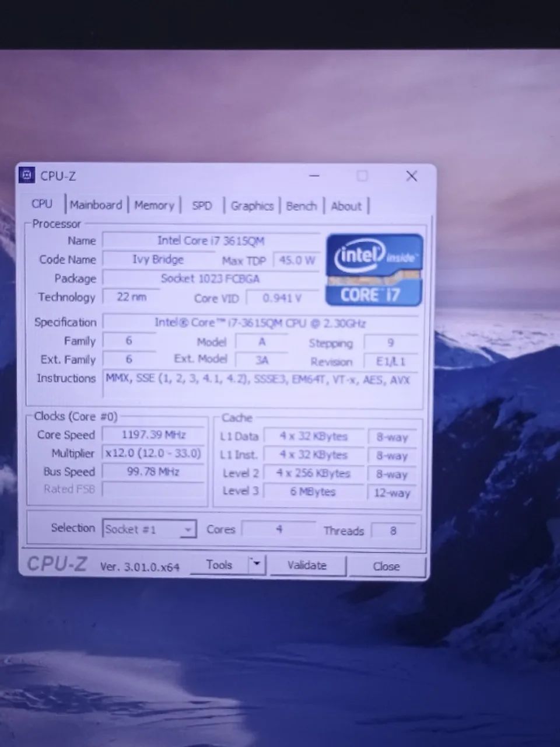
Task: Click the Tools button
Action: (x=219, y=564)
